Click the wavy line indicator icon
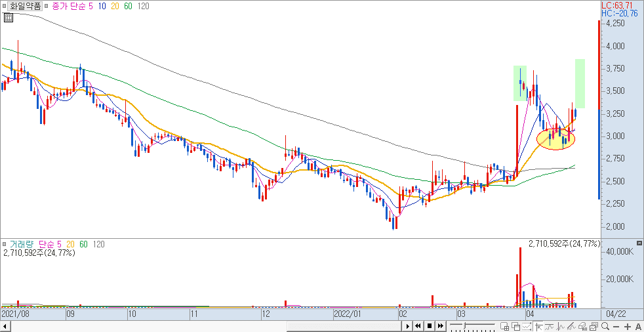The height and width of the screenshot is (332, 644). (549, 327)
